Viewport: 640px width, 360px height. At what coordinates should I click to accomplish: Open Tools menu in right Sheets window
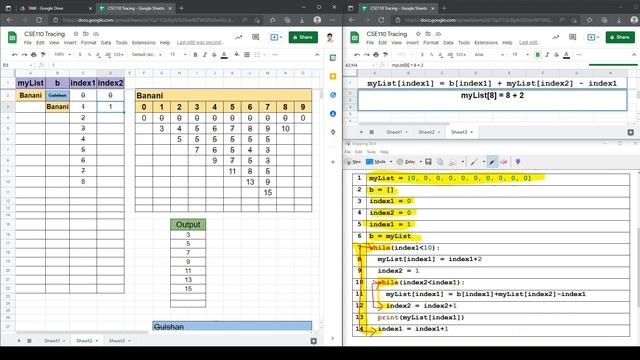[x=464, y=42]
